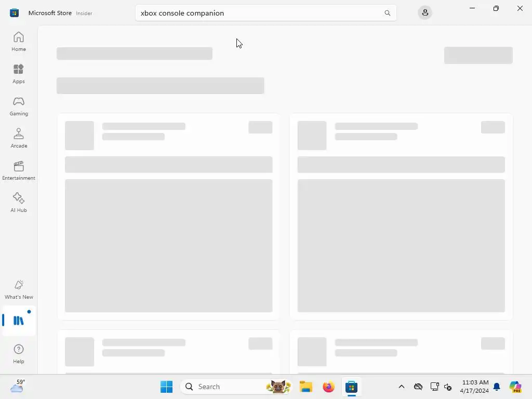Click the search magnifier icon
The image size is (532, 399).
point(387,13)
